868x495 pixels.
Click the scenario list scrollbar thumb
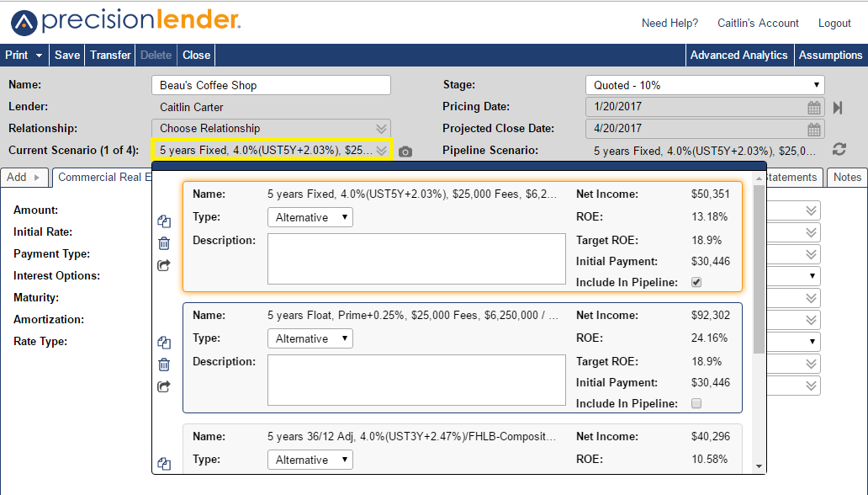pos(759,269)
